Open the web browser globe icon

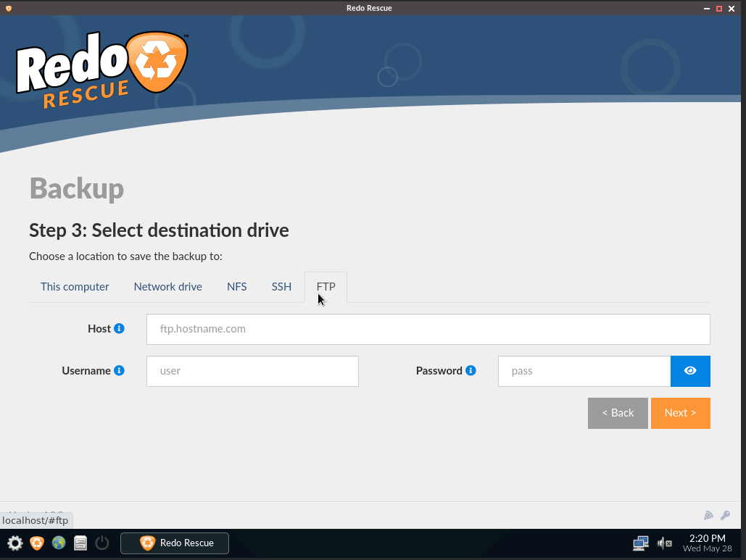point(59,543)
